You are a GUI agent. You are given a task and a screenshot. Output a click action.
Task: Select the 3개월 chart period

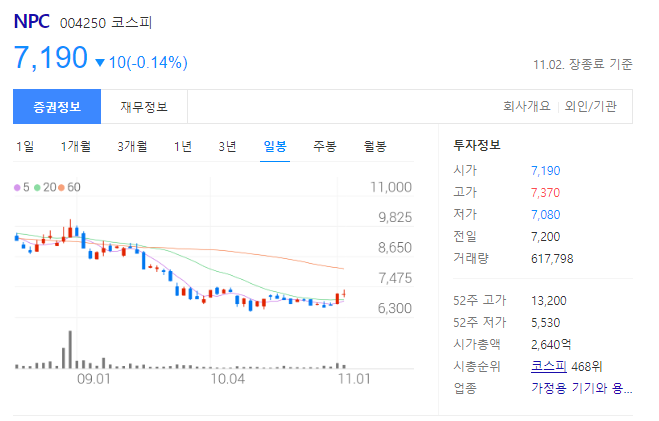pyautogui.click(x=132, y=146)
